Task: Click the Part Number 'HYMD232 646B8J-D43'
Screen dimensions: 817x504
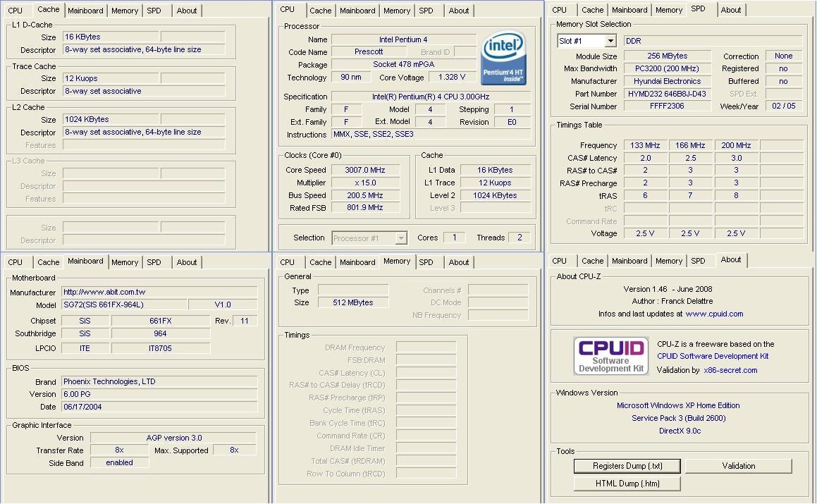Action: click(x=668, y=94)
